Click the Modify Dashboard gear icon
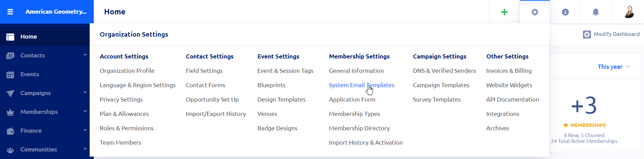 [587, 35]
